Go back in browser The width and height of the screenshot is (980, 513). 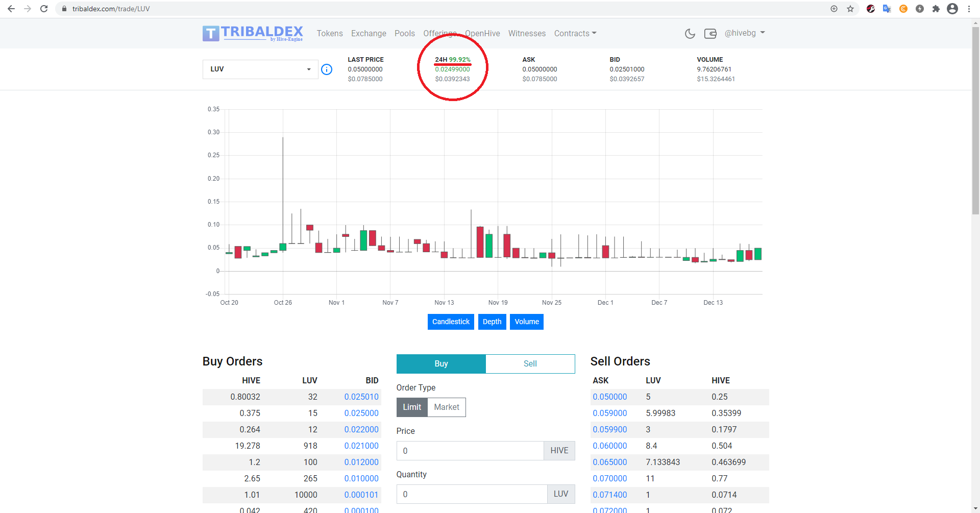(x=11, y=9)
